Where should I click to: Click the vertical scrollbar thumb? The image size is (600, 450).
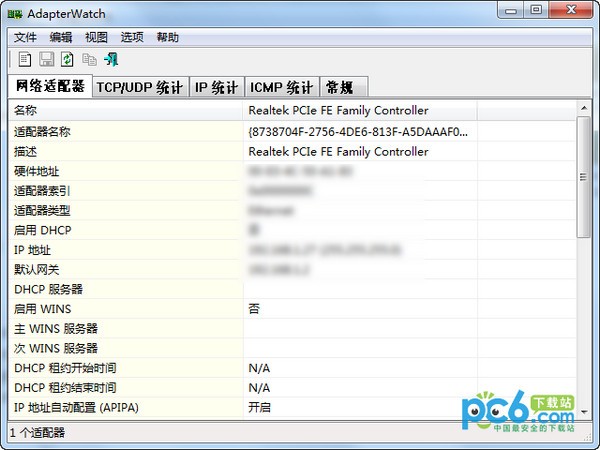coord(584,177)
